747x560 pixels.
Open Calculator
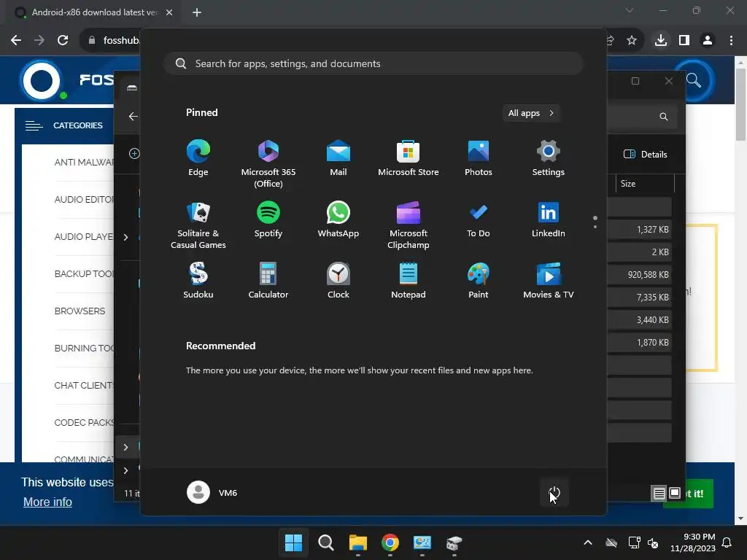tap(268, 281)
